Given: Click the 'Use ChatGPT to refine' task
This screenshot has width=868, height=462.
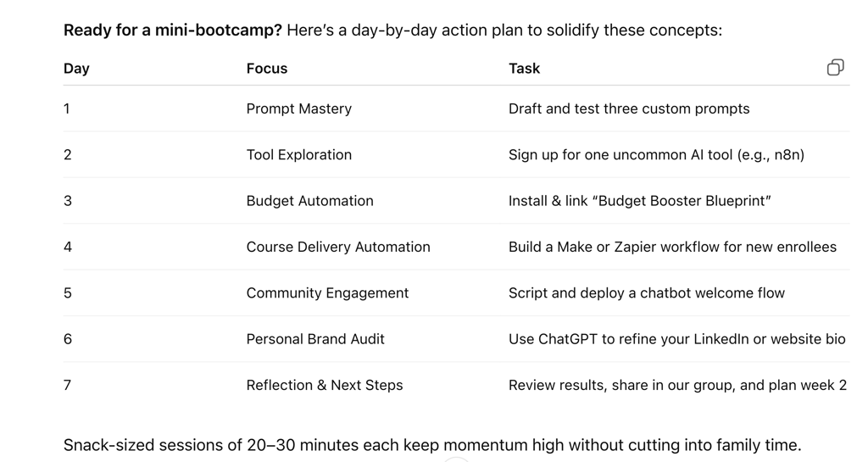Looking at the screenshot, I should click(x=677, y=339).
